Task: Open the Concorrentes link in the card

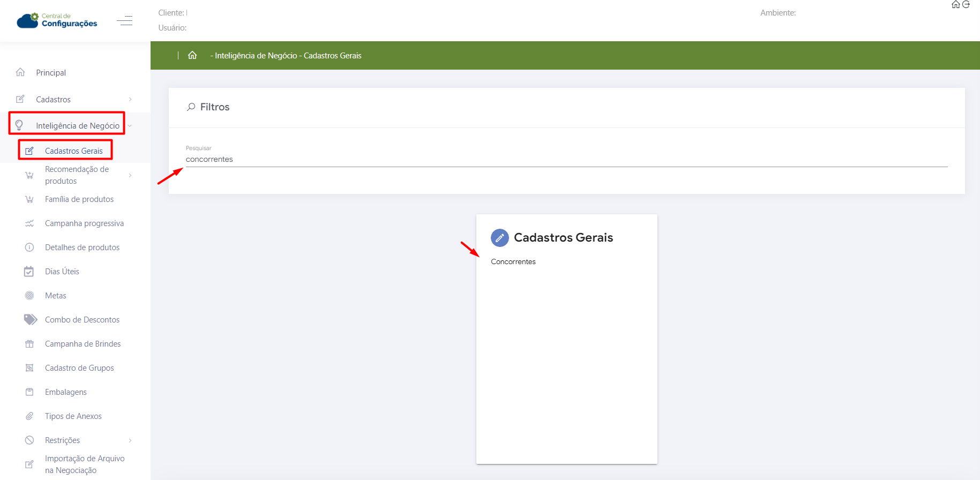Action: tap(513, 262)
